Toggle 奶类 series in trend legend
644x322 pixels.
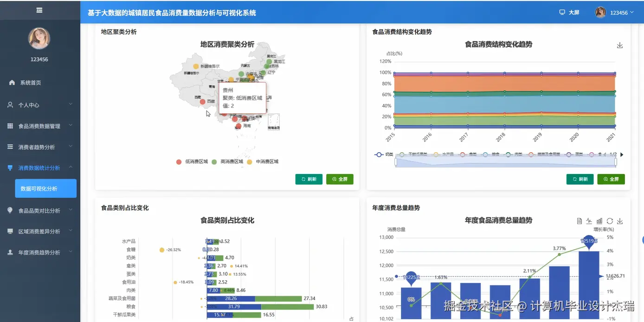(x=384, y=155)
